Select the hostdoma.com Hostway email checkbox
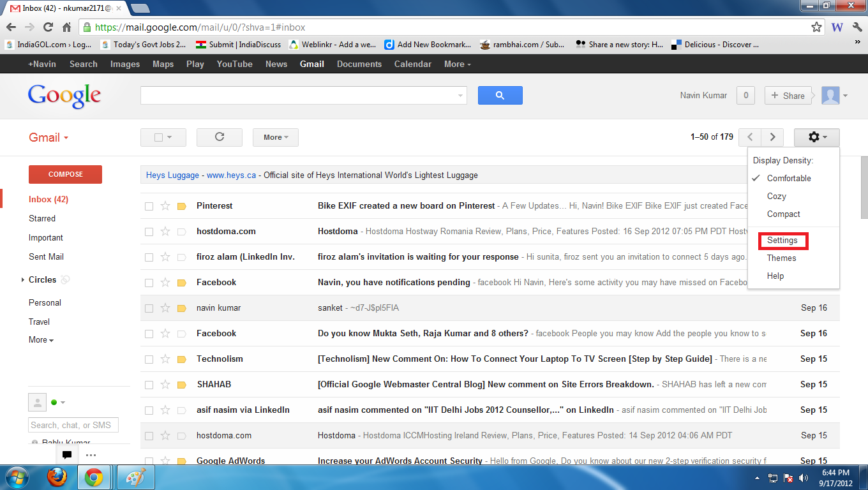Viewport: 868px width, 490px height. pos(149,232)
